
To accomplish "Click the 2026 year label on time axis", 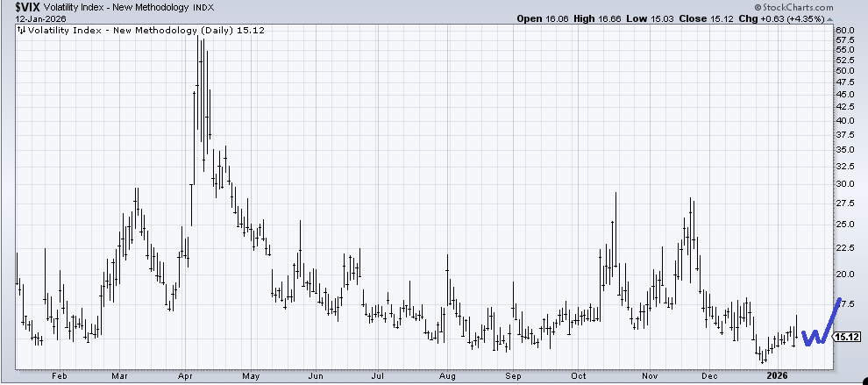I will coord(776,375).
